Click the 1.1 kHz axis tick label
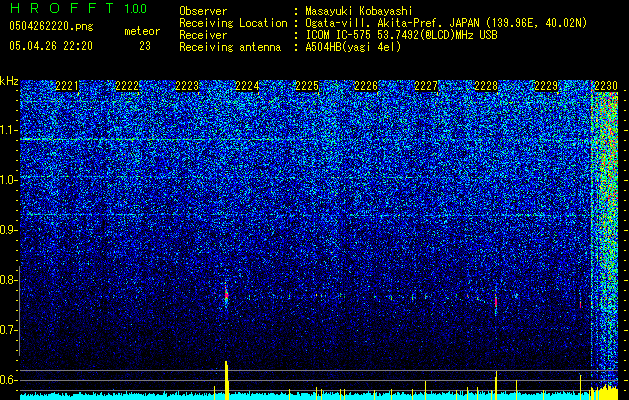The image size is (629, 400). (9, 130)
